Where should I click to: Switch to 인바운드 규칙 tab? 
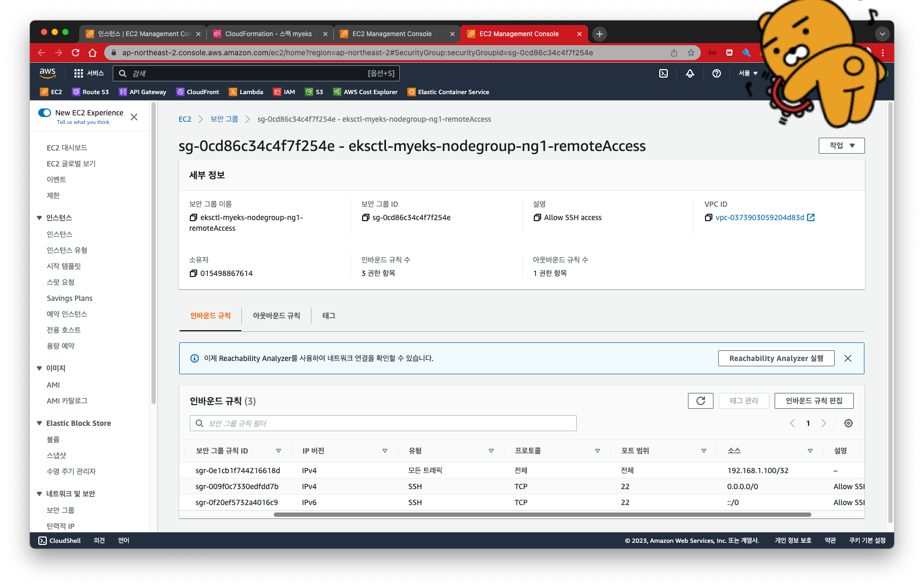pos(211,316)
